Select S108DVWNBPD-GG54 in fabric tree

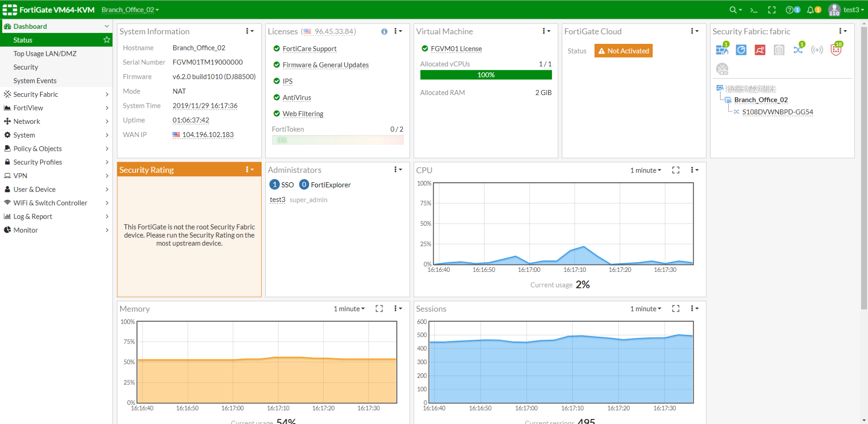(777, 112)
